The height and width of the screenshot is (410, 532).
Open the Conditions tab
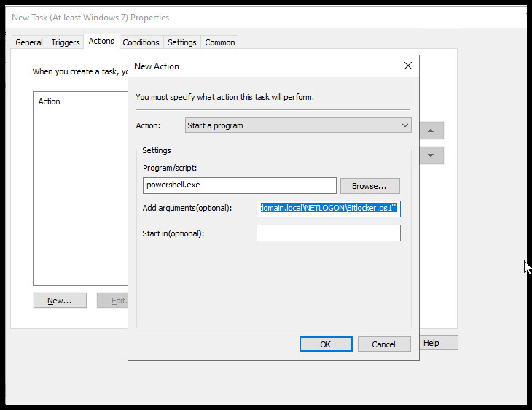tap(141, 42)
